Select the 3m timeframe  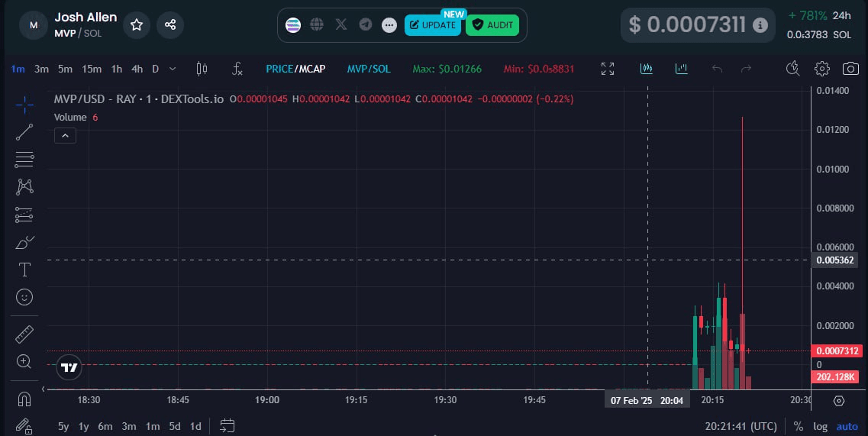[x=41, y=69]
